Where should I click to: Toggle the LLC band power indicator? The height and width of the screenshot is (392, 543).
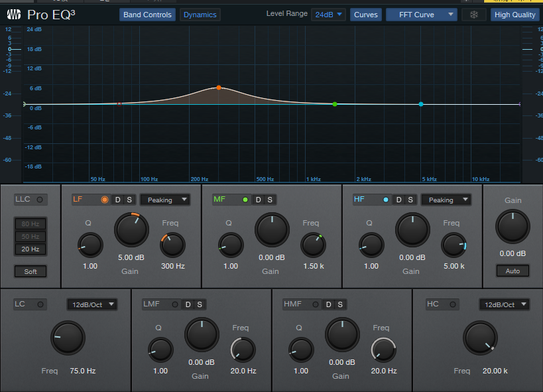click(40, 200)
